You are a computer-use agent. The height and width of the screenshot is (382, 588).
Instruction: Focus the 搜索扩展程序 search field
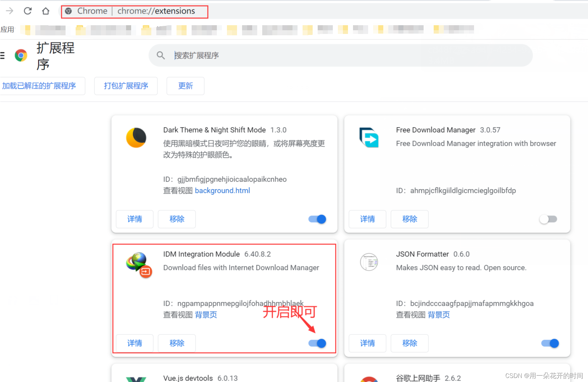point(341,55)
